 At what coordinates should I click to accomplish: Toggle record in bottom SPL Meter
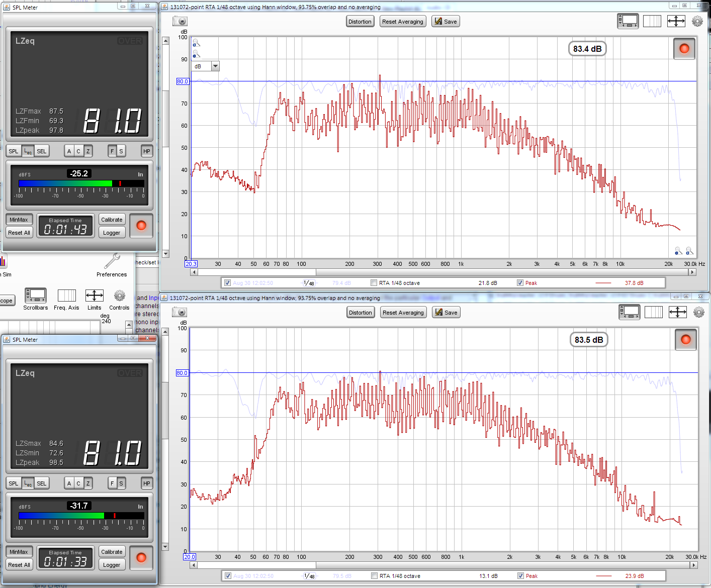click(141, 558)
